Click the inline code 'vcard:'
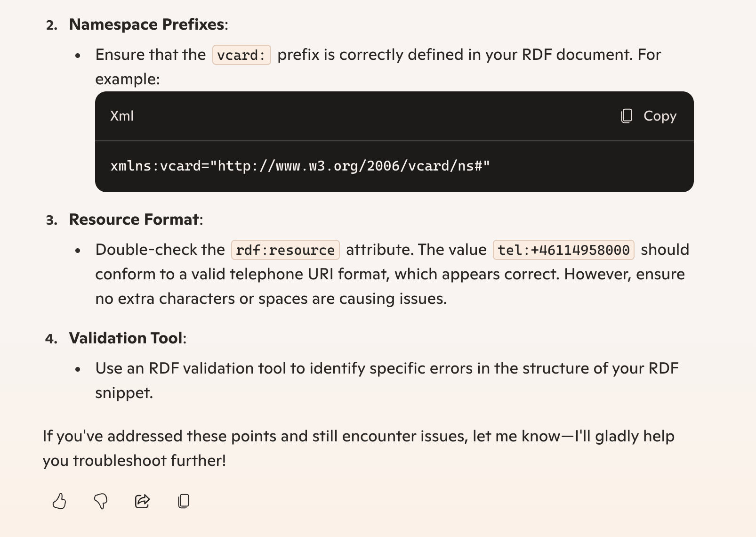The width and height of the screenshot is (756, 537). click(241, 55)
